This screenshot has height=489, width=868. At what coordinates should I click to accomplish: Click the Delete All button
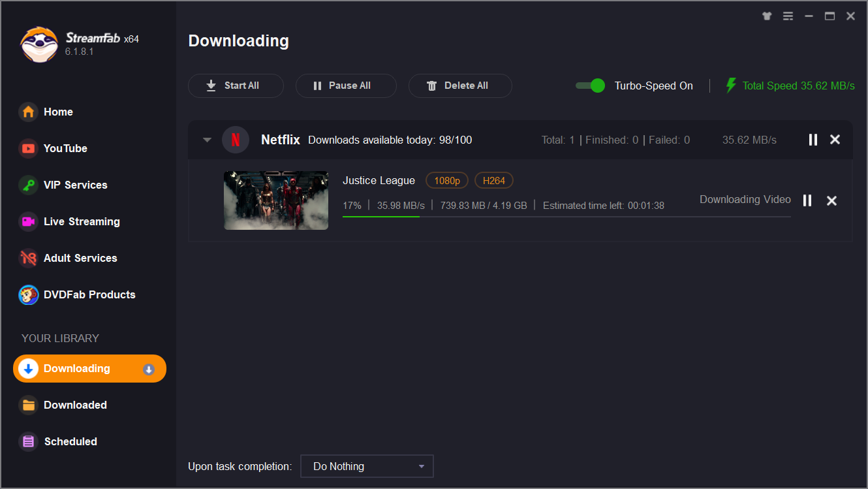point(460,86)
